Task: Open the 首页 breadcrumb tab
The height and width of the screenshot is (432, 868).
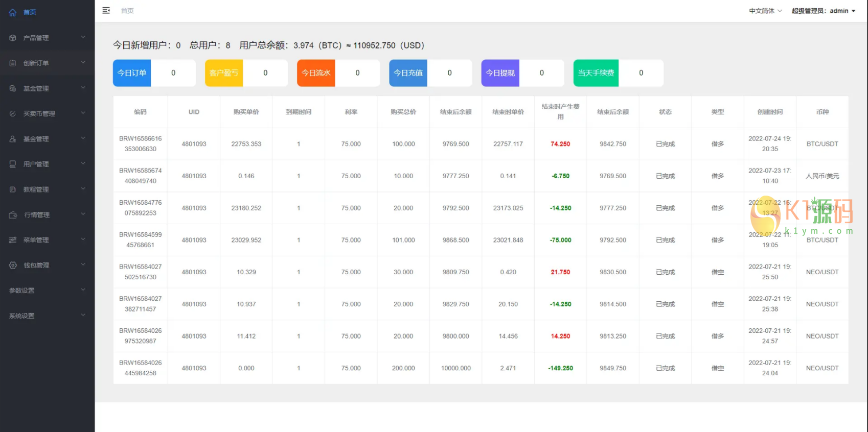Action: coord(127,11)
